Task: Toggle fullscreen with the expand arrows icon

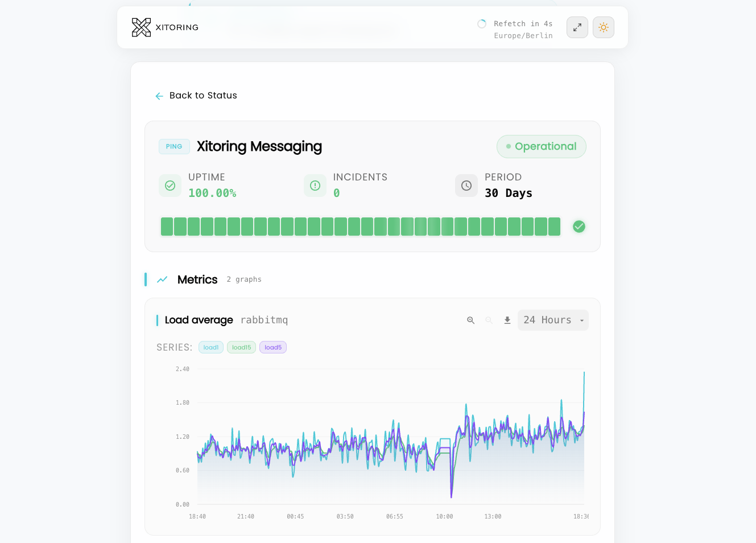Action: pos(577,27)
